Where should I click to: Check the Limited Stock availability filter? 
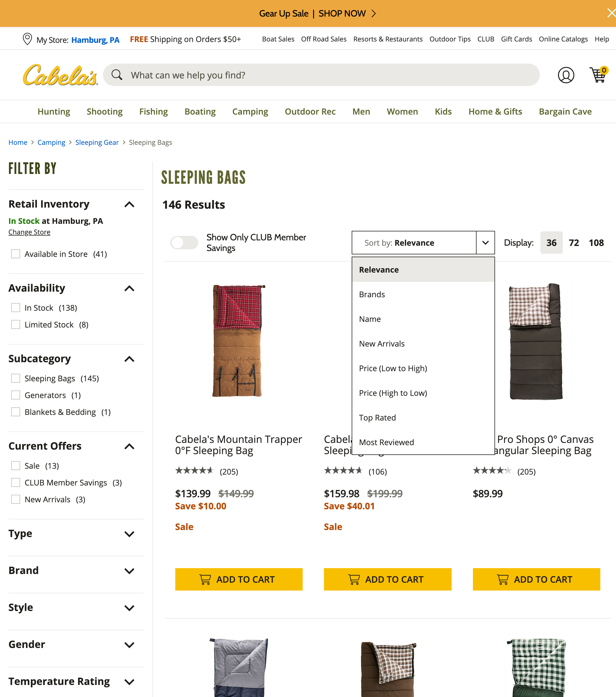pos(15,324)
